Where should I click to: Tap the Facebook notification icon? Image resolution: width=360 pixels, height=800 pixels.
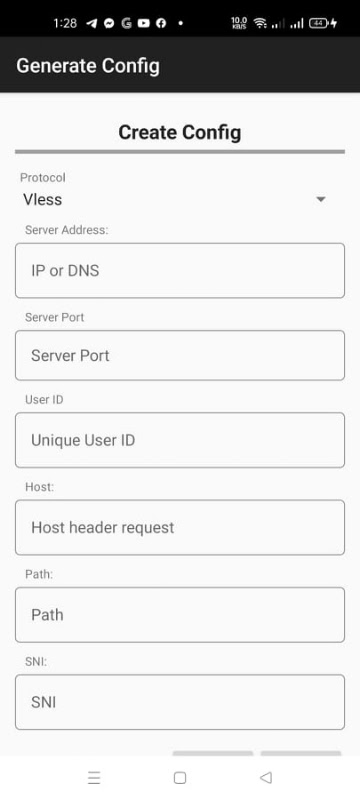coord(161,23)
